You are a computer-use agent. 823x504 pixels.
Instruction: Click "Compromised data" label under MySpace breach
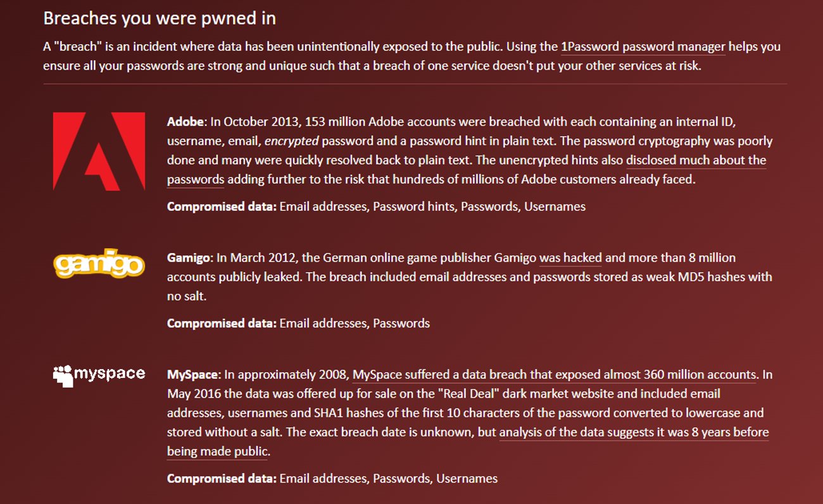coord(222,479)
